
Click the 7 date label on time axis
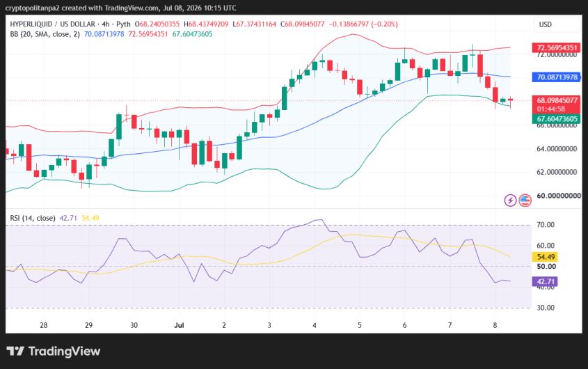pos(450,325)
